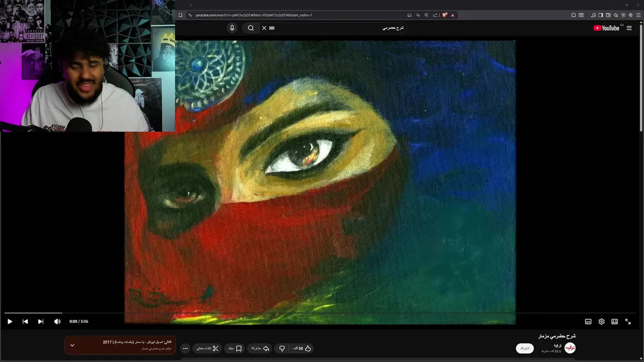644x362 pixels.
Task: Save the video with حفظ button
Action: [235, 348]
